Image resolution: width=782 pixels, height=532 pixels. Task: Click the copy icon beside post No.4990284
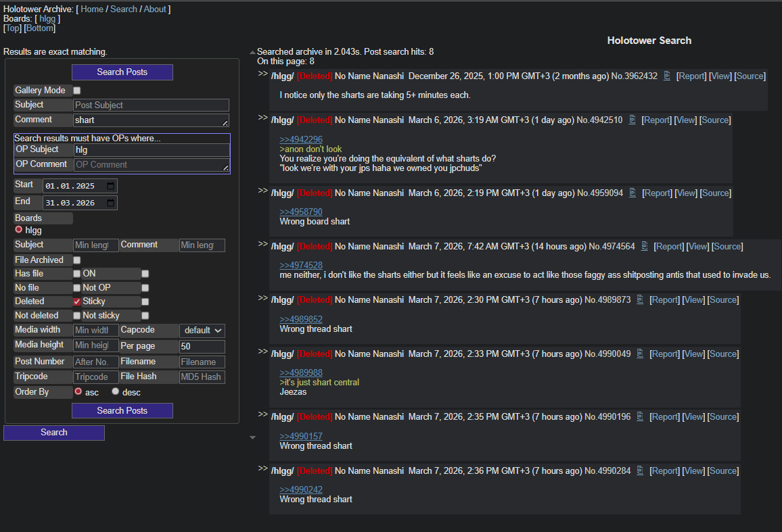click(640, 470)
